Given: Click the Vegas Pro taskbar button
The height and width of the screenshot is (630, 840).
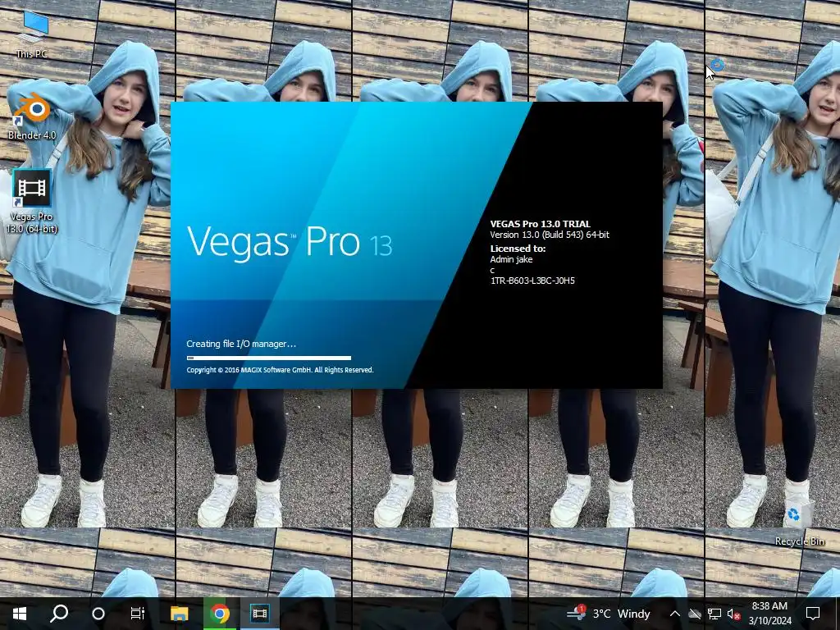Looking at the screenshot, I should [260, 614].
